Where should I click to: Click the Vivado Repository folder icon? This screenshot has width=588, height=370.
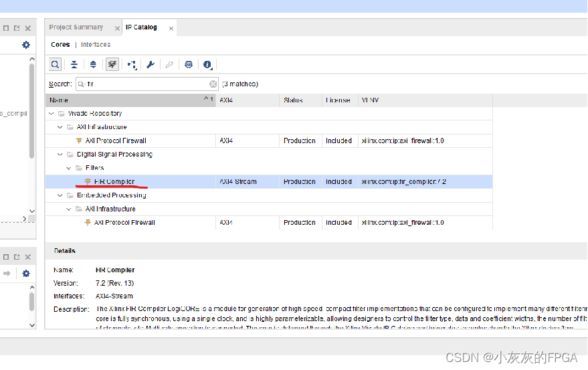(62, 114)
